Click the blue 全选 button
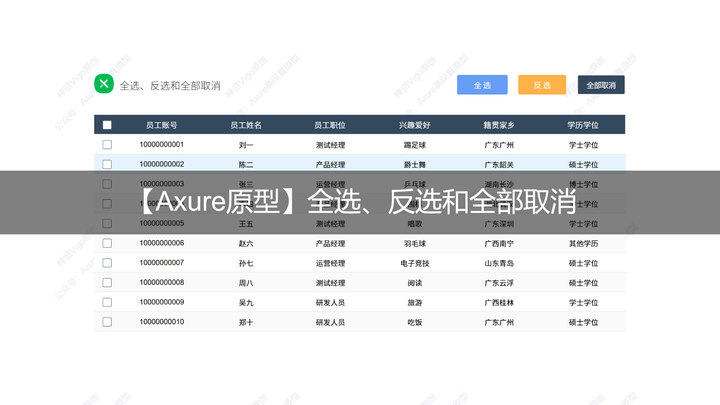 click(482, 85)
